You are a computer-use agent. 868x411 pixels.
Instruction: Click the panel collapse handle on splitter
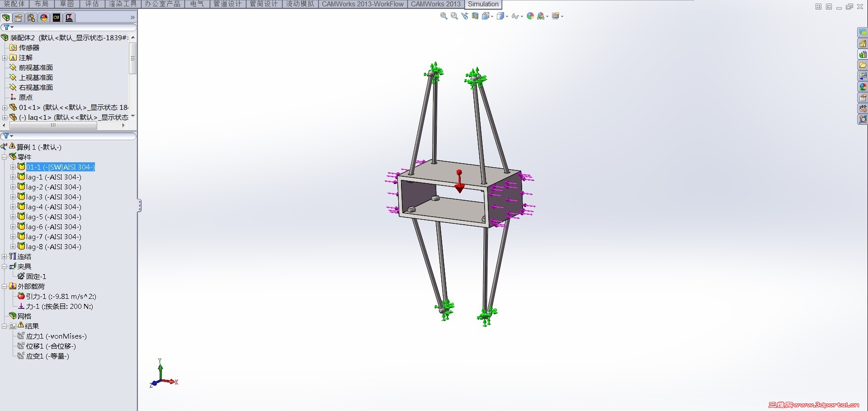point(139,206)
